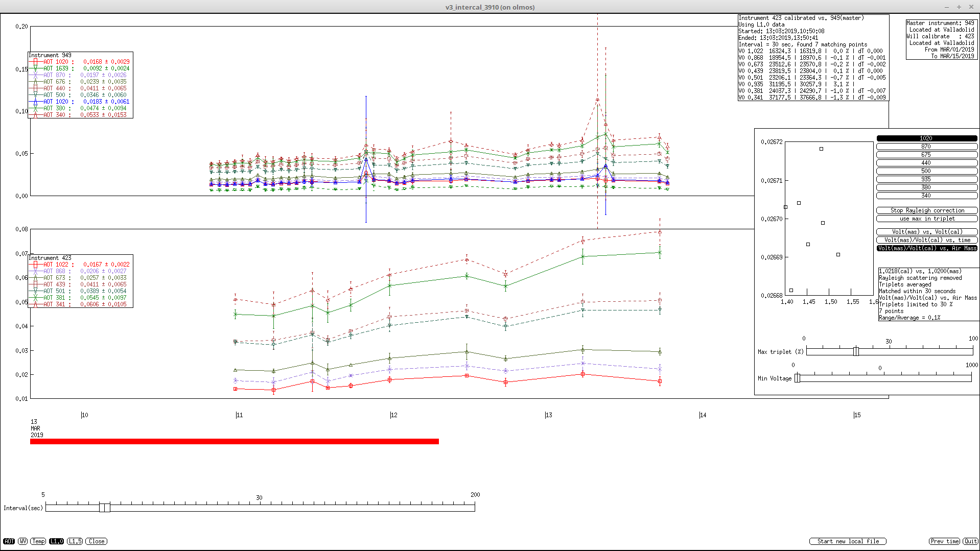
Task: Click the 'Instrument 949' legend title
Action: pyautogui.click(x=50, y=55)
